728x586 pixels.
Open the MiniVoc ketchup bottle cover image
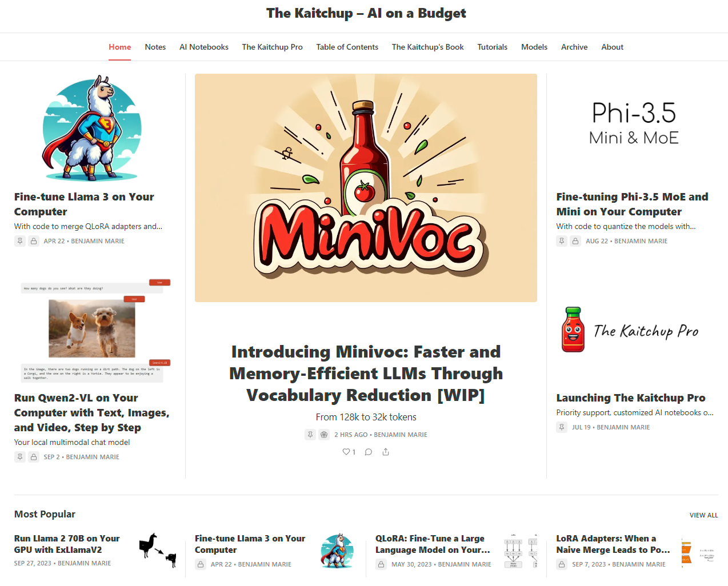(366, 188)
